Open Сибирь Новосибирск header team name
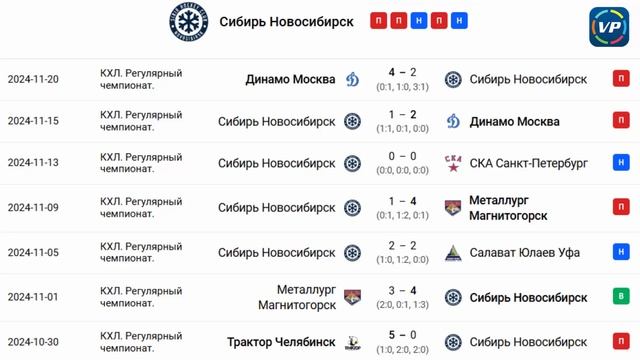640x360 pixels. [x=287, y=22]
